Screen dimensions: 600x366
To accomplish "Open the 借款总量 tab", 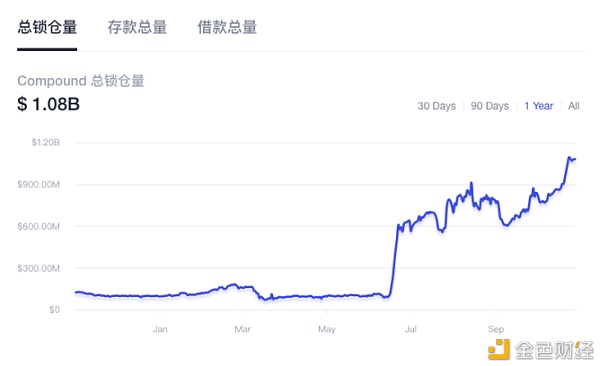I will point(227,28).
